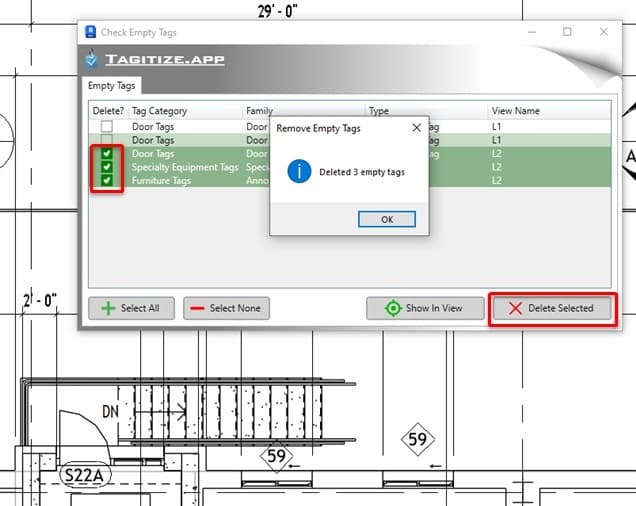
Task: Minimize the Check Empty Tags window
Action: 532,32
